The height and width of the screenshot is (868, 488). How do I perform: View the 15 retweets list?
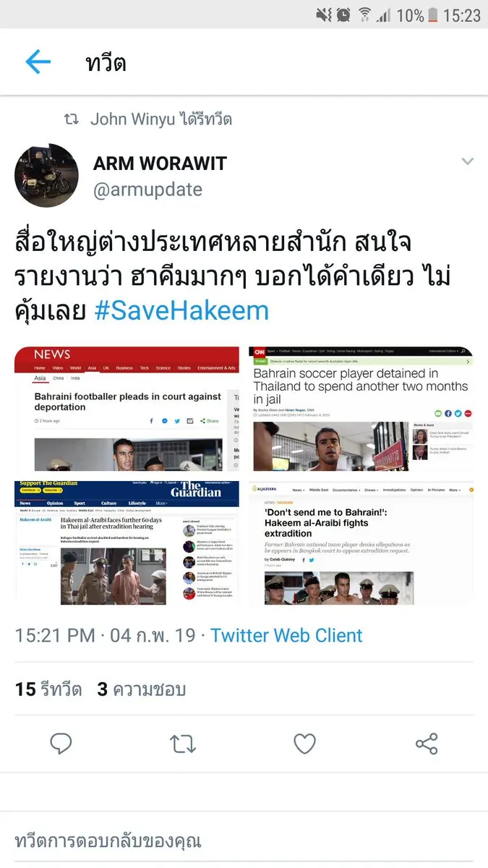click(48, 689)
